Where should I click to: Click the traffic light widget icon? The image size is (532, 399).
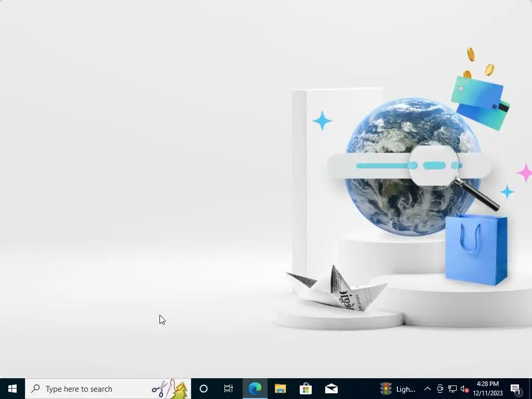click(386, 389)
